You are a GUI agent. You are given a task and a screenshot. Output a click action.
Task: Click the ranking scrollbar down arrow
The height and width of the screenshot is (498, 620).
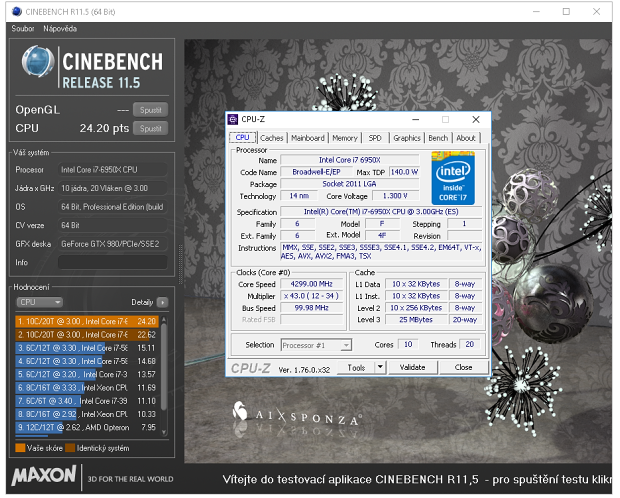[x=164, y=433]
